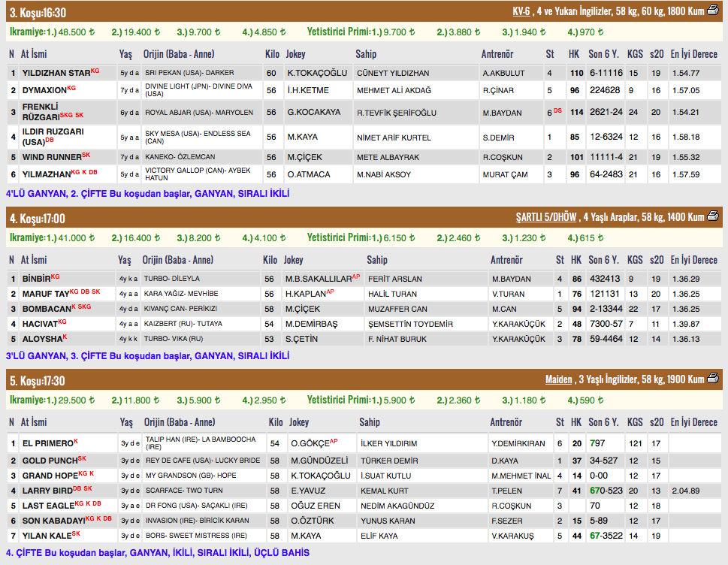Click the print icon for race 4

click(712, 217)
